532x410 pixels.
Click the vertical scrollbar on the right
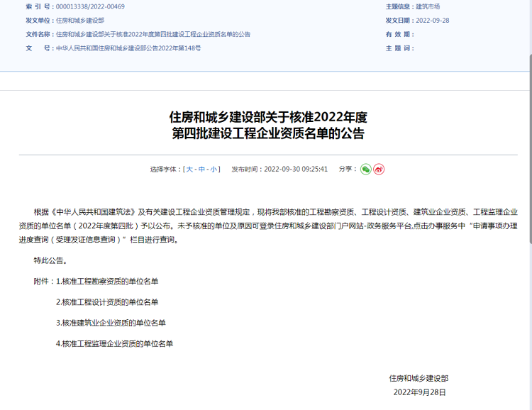click(529, 213)
